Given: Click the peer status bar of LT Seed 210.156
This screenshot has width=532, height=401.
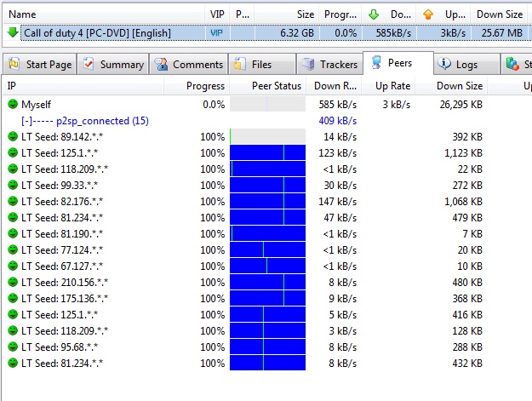Looking at the screenshot, I should point(267,282).
